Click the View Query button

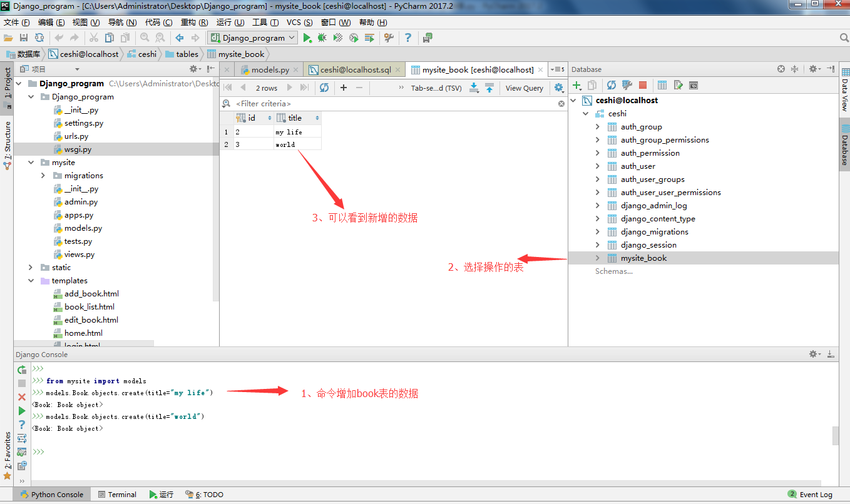tap(524, 88)
